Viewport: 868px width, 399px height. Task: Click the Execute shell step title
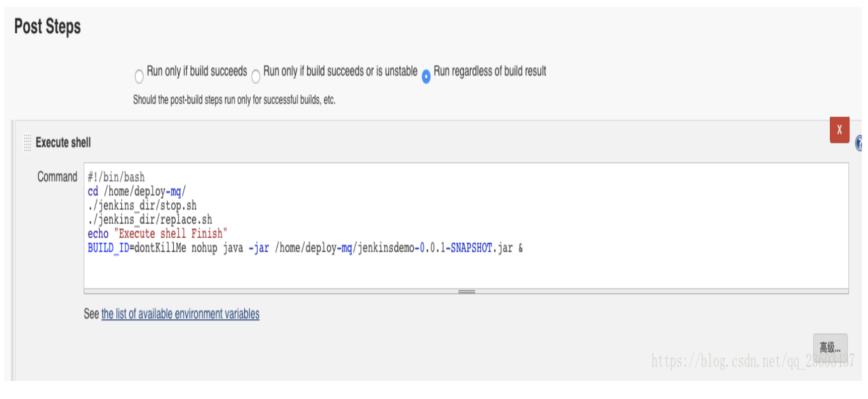(x=63, y=143)
